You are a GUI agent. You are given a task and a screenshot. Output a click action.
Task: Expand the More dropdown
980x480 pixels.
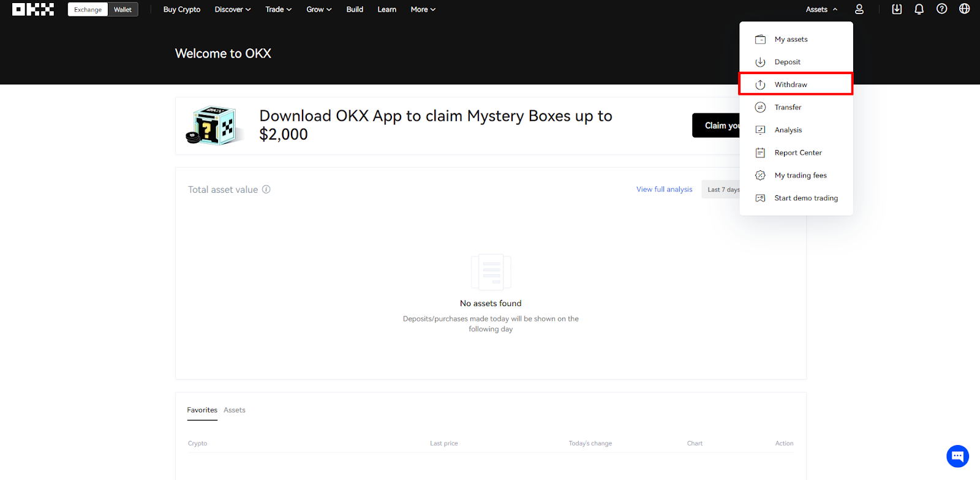point(423,9)
